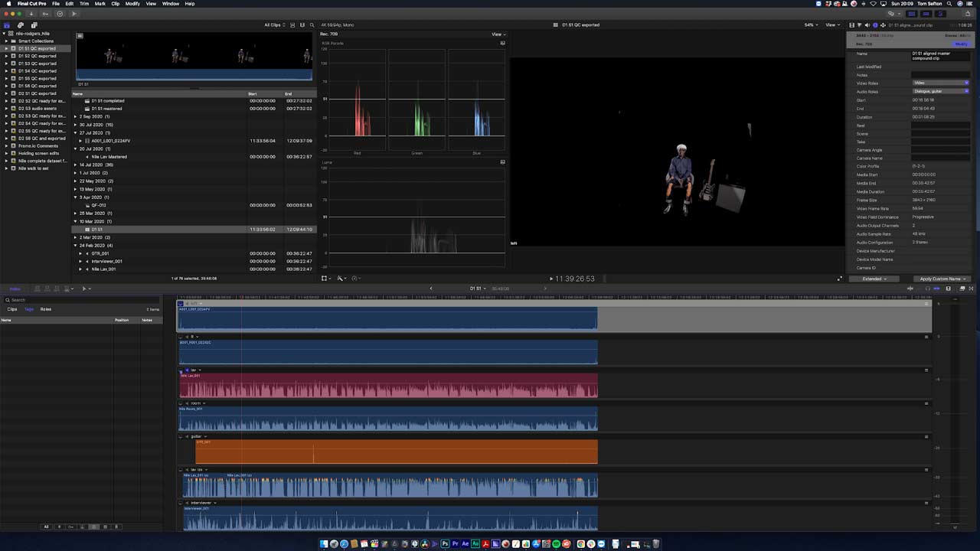Toggle the timeline Index button
980x551 pixels.
click(x=14, y=289)
